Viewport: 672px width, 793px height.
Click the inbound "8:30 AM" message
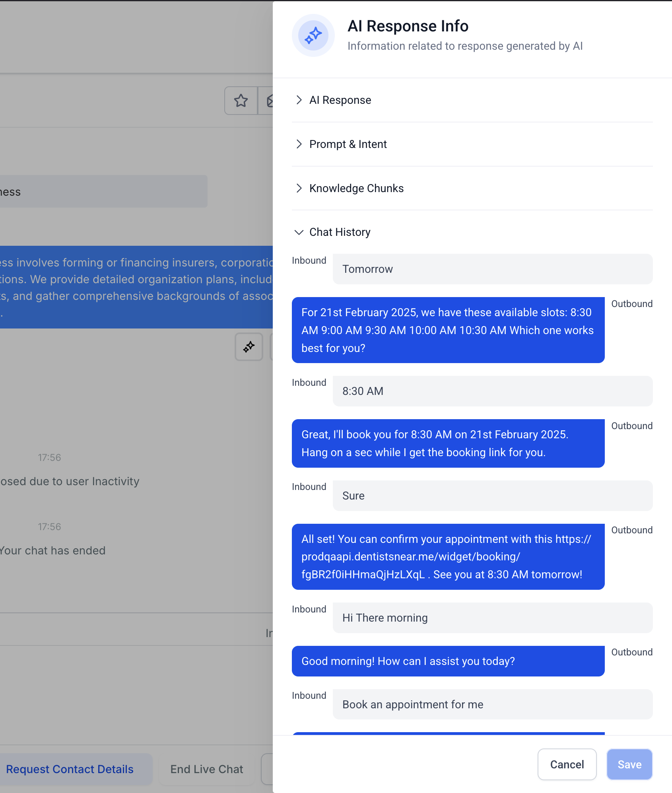point(492,391)
